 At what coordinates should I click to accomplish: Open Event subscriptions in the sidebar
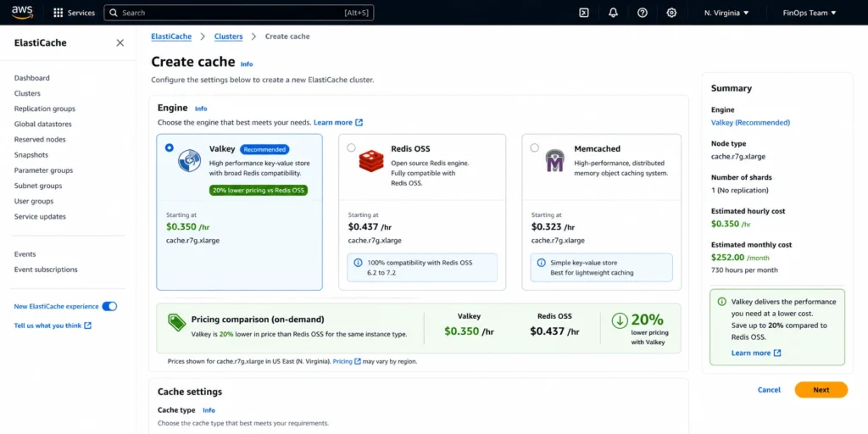point(46,270)
